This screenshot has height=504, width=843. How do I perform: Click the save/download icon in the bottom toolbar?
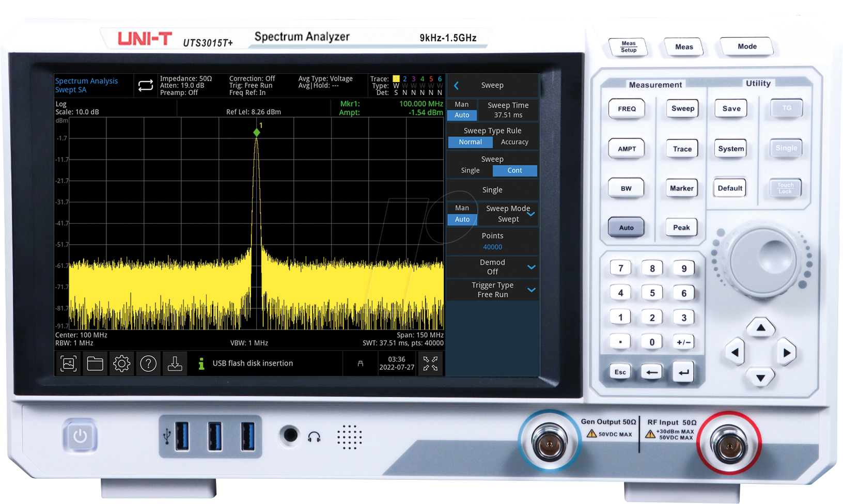click(x=175, y=364)
